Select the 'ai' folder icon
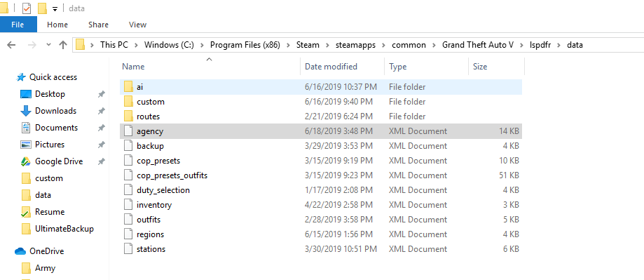This screenshot has height=280, width=644. pyautogui.click(x=128, y=87)
